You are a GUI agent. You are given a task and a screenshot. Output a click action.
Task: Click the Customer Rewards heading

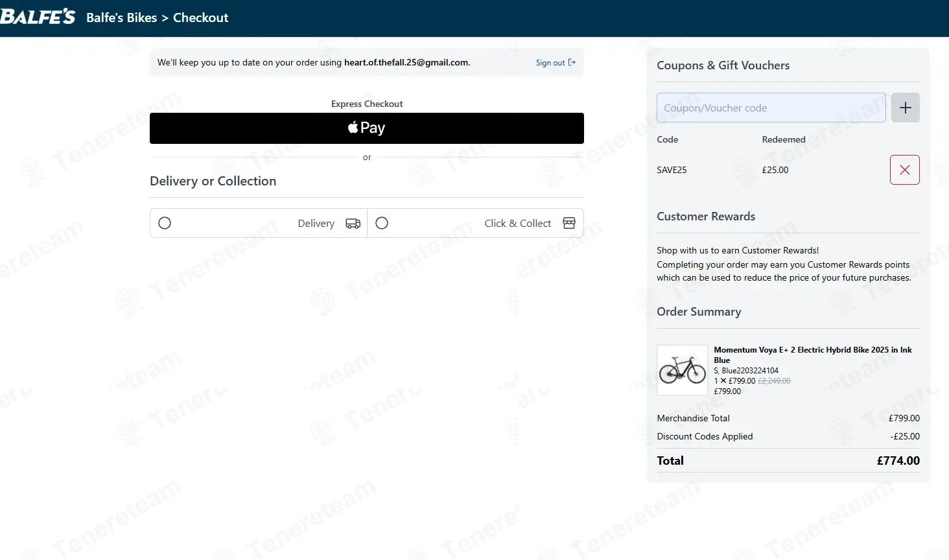[x=706, y=216]
